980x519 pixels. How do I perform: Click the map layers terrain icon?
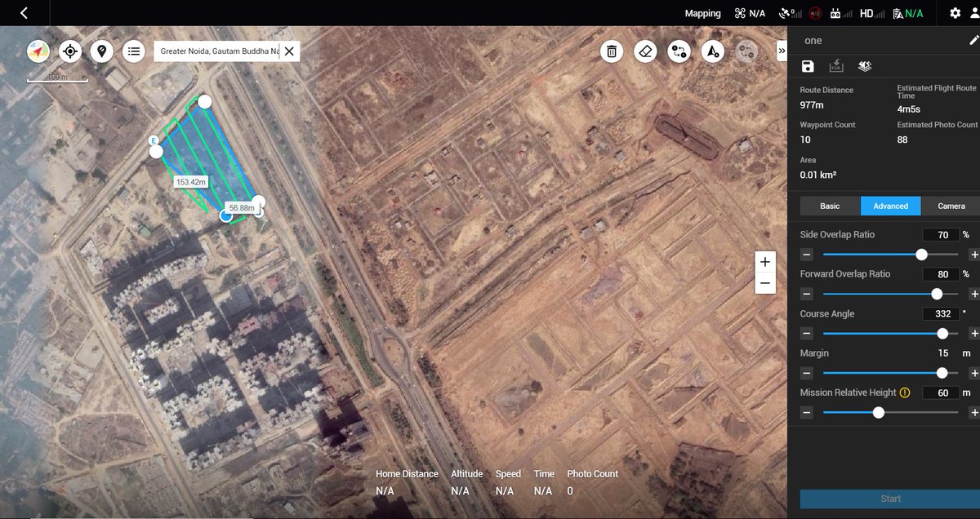865,66
